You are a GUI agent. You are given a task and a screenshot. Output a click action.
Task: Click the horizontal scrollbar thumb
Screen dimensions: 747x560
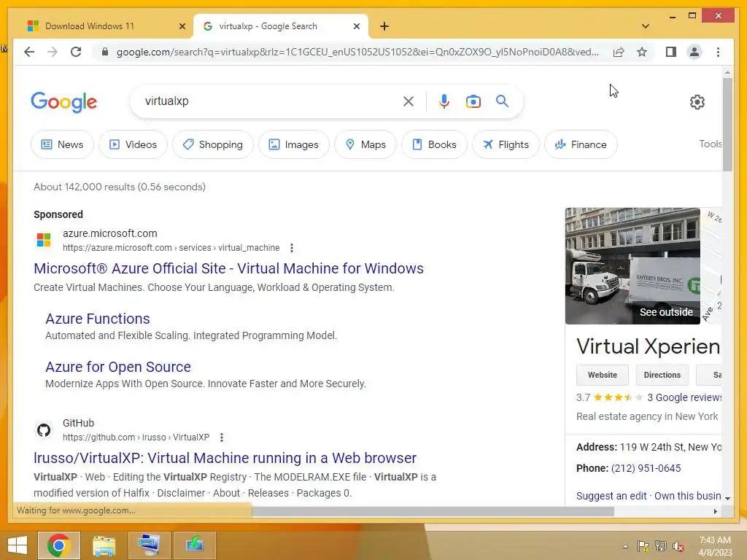pos(433,511)
